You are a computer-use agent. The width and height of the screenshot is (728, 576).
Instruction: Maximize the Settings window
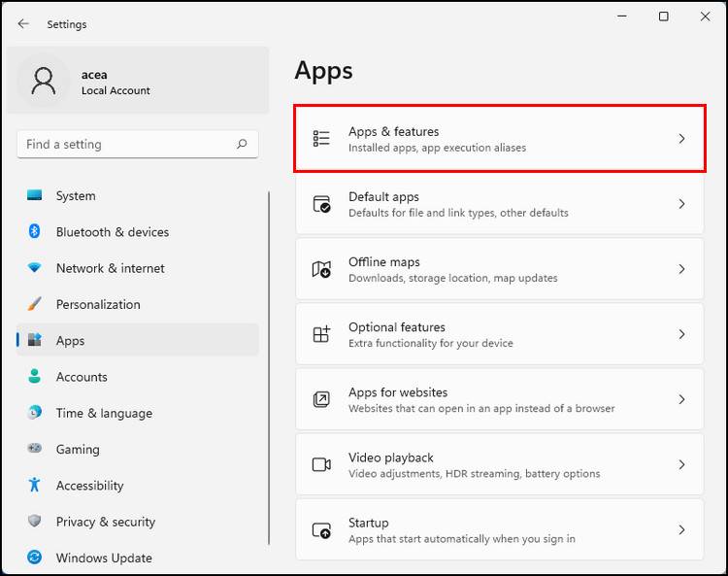tap(664, 17)
